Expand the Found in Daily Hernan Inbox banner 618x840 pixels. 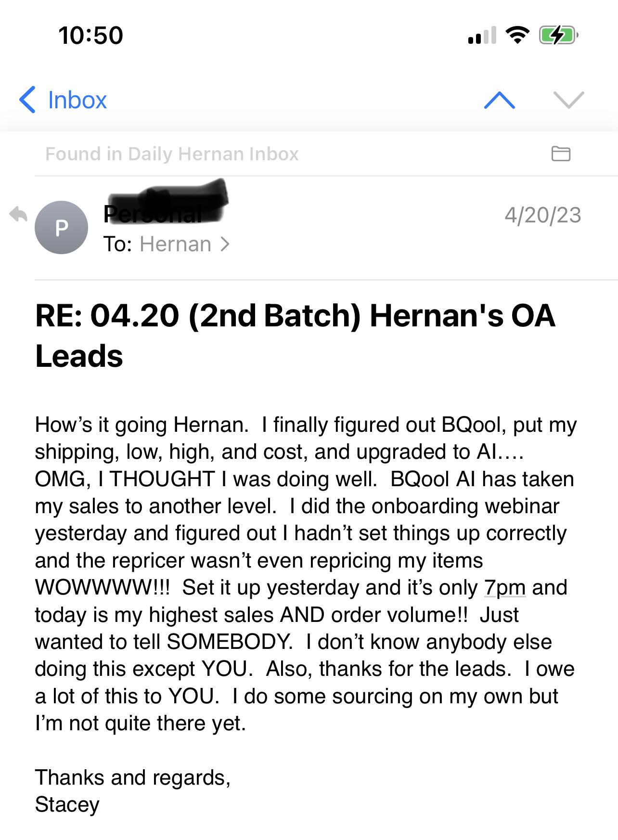171,153
